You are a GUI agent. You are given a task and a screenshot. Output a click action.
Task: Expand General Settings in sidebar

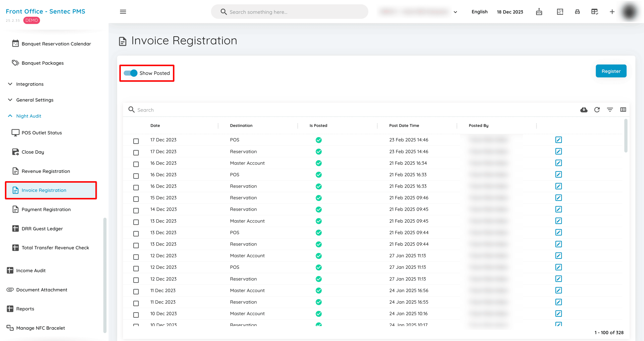[x=31, y=100]
